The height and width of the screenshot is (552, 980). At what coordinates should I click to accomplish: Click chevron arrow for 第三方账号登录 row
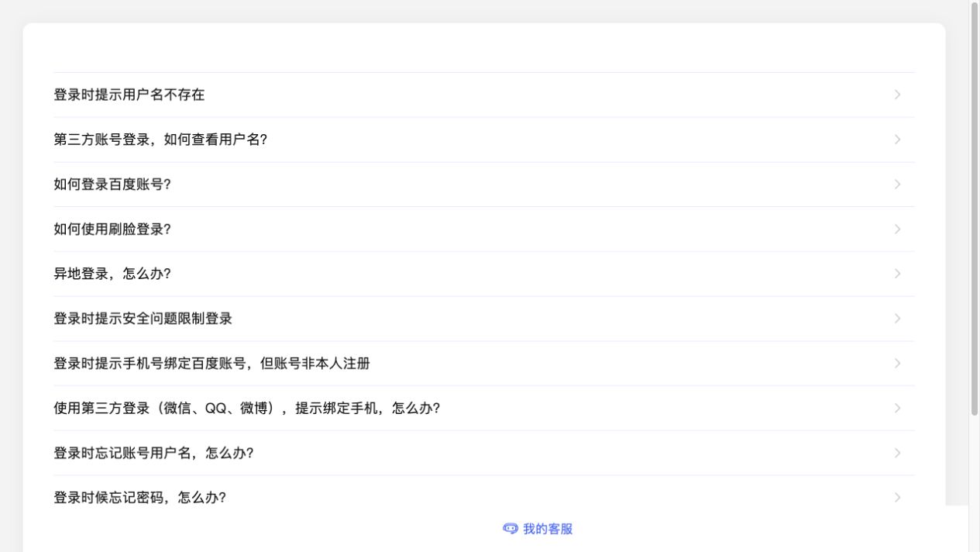[x=897, y=140]
